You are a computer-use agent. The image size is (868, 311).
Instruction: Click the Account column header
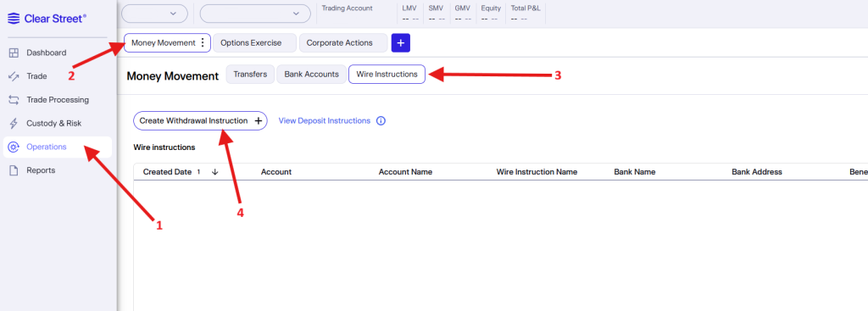pyautogui.click(x=276, y=172)
